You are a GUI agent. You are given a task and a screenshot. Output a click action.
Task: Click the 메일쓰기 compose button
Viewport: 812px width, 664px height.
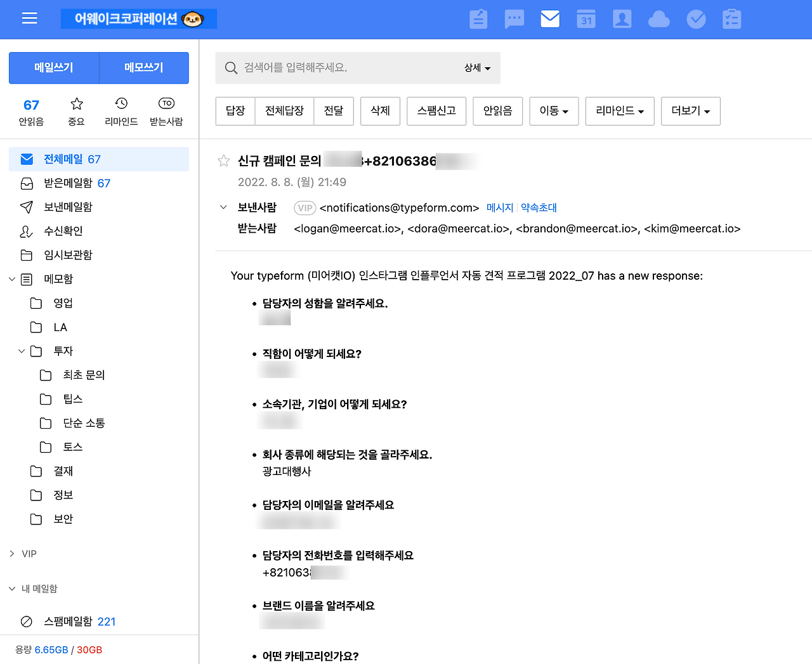point(54,68)
